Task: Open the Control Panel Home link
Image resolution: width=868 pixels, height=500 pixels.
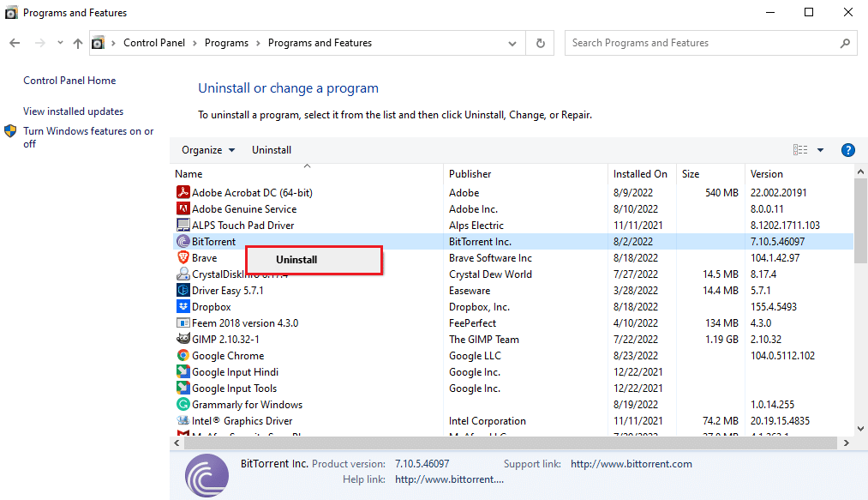Action: (x=69, y=81)
